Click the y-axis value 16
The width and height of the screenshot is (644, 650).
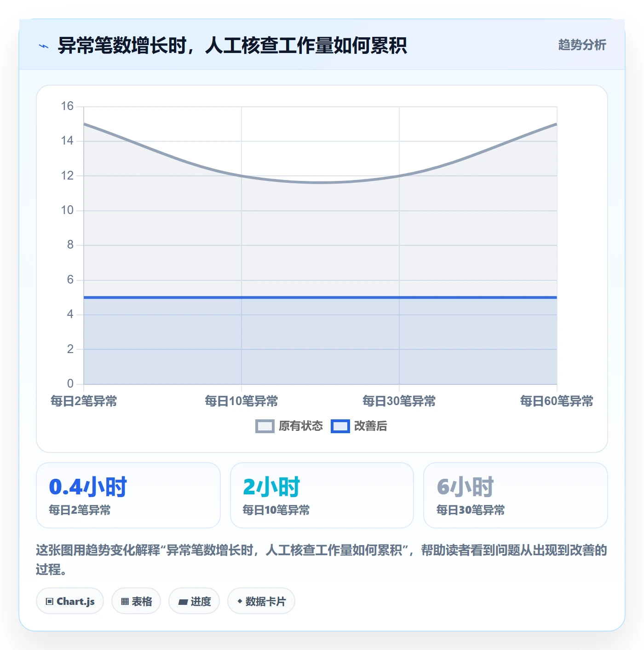(x=67, y=106)
